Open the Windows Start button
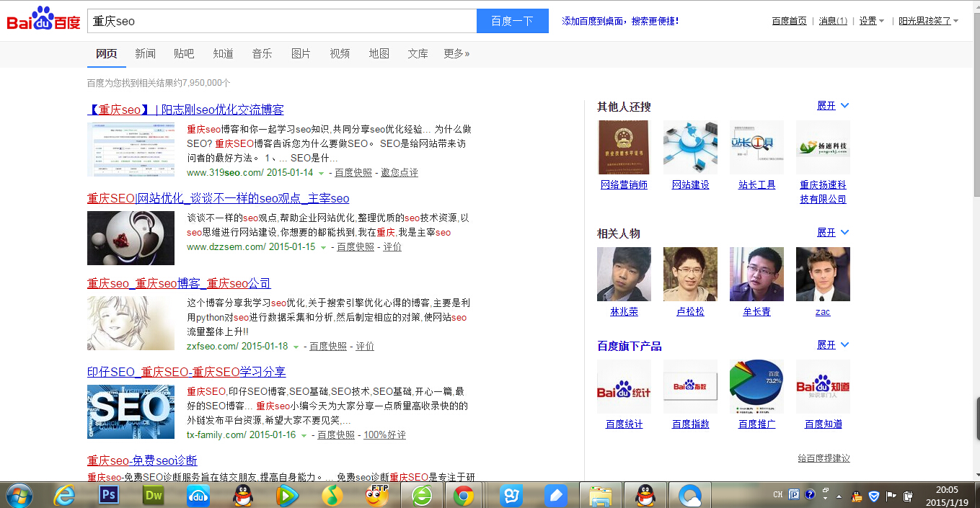The width and height of the screenshot is (980, 508). point(19,496)
